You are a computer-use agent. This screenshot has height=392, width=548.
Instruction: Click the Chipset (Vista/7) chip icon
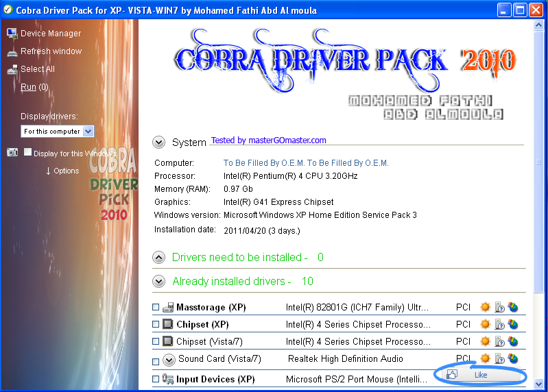[168, 341]
